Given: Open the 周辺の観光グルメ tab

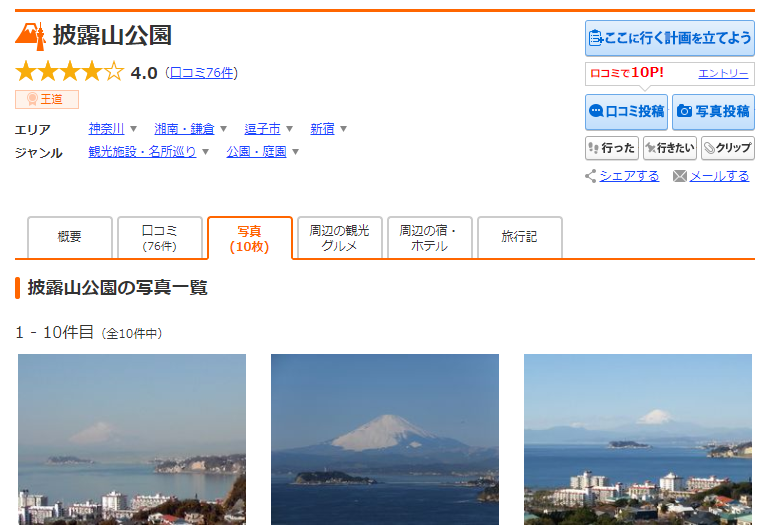Looking at the screenshot, I should pos(339,237).
